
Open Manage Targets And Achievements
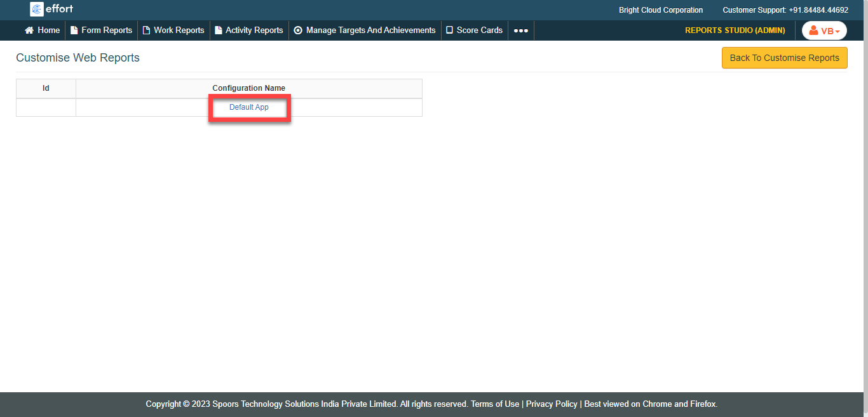pyautogui.click(x=365, y=30)
